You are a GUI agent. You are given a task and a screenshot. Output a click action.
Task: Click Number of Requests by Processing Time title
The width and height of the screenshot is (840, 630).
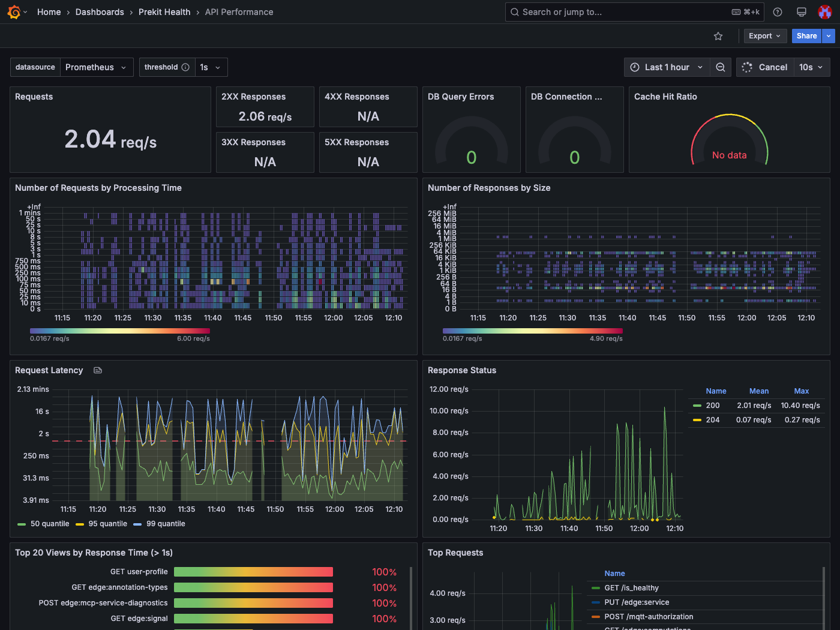98,188
